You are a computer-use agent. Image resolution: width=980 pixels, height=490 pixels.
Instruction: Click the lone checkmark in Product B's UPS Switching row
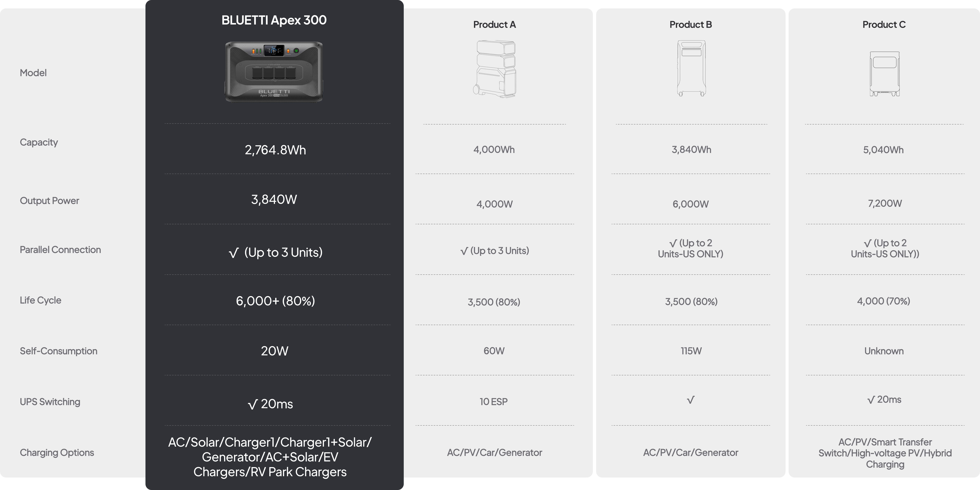click(690, 400)
